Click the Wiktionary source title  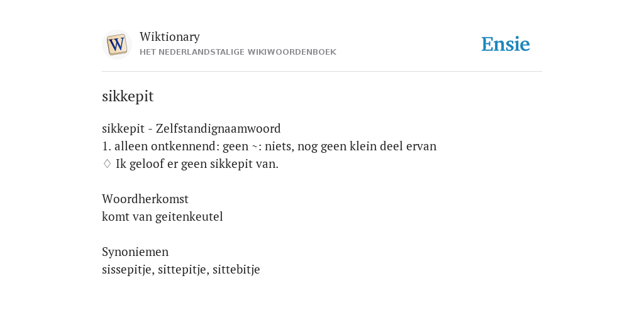(x=170, y=36)
